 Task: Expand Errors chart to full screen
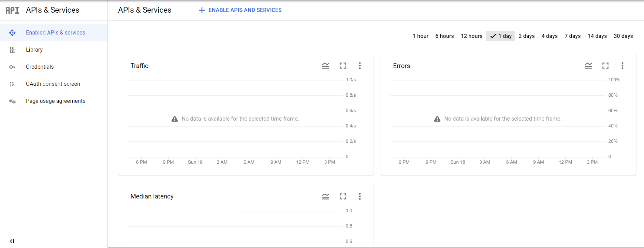[x=605, y=66]
